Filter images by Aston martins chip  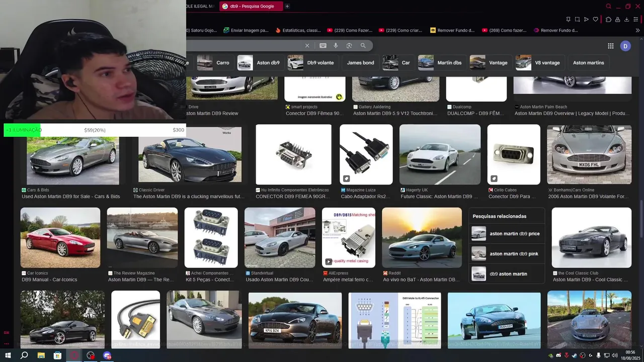pos(588,63)
